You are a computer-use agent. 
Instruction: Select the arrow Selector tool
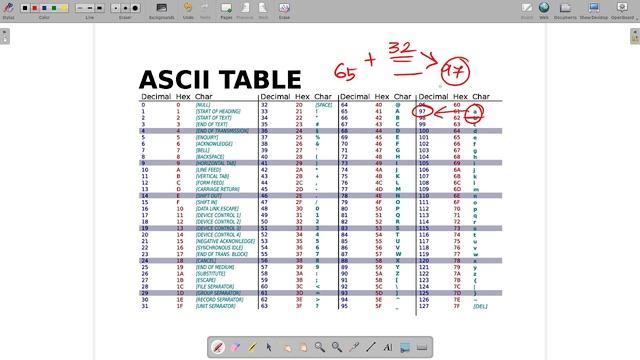269,347
